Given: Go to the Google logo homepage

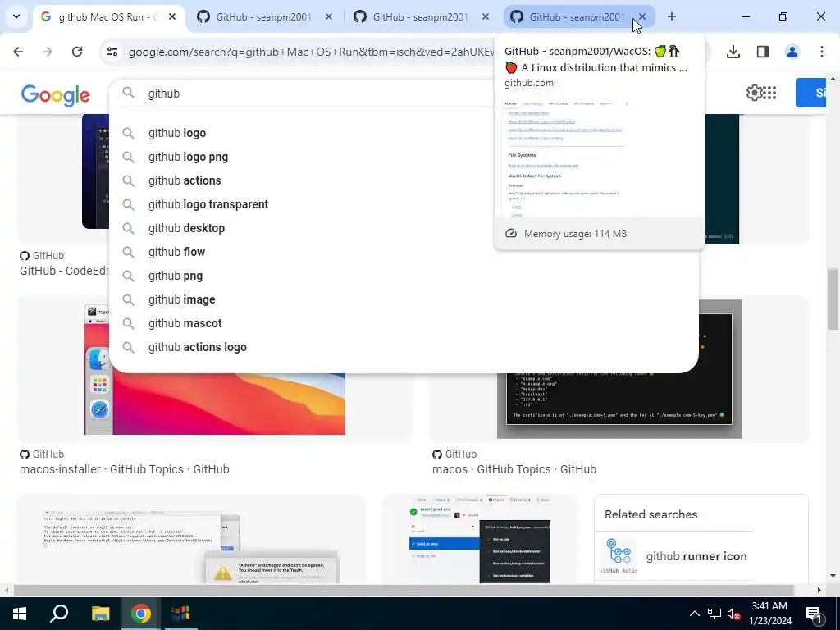Looking at the screenshot, I should [56, 95].
